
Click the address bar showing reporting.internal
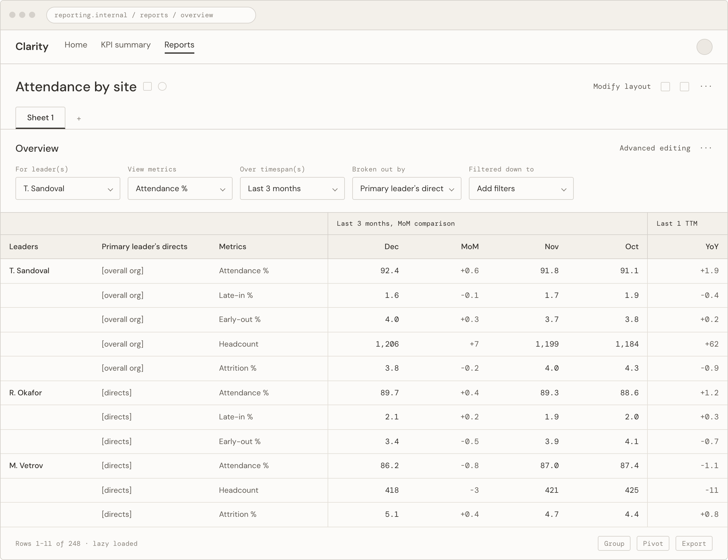[x=151, y=15]
